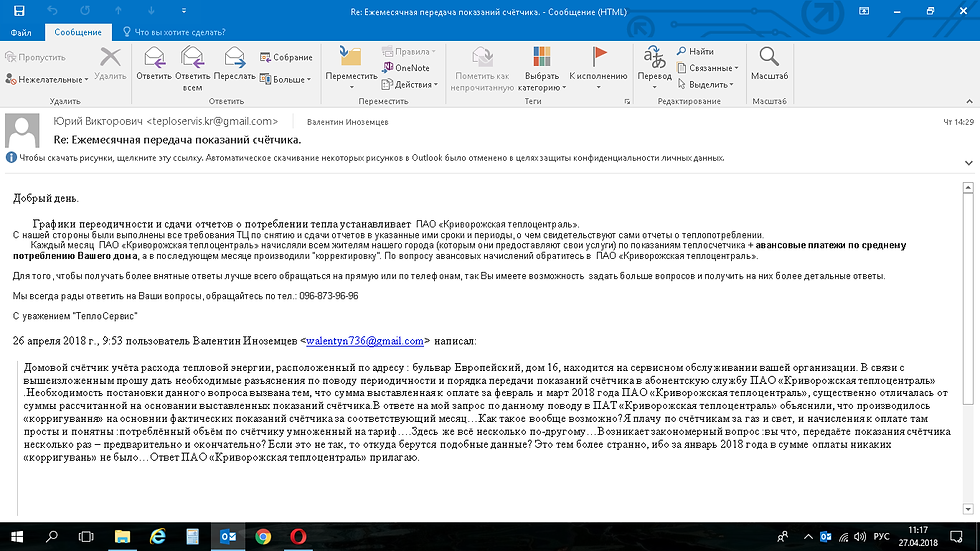
Task: Click Пропустить to ignore the conversation
Action: (x=36, y=57)
